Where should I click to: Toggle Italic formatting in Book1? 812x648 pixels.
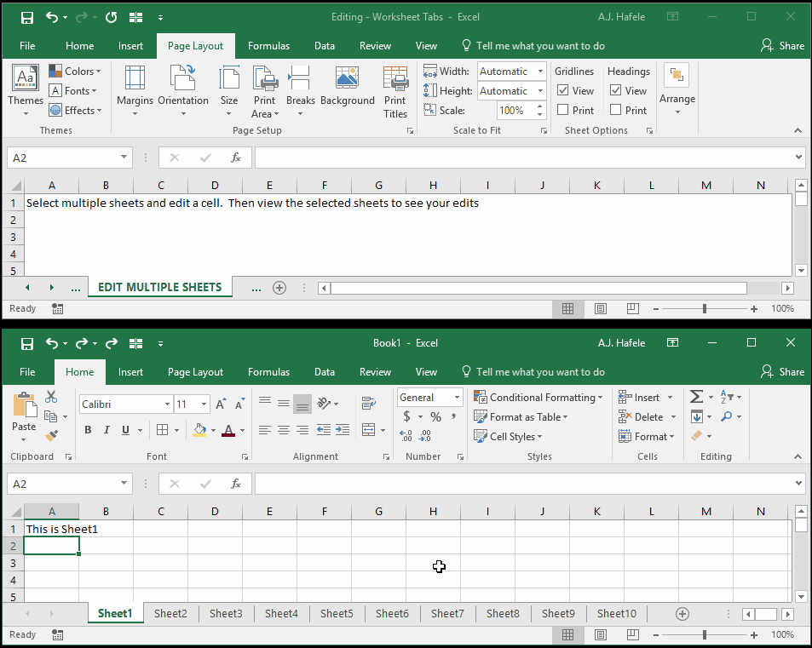(107, 429)
